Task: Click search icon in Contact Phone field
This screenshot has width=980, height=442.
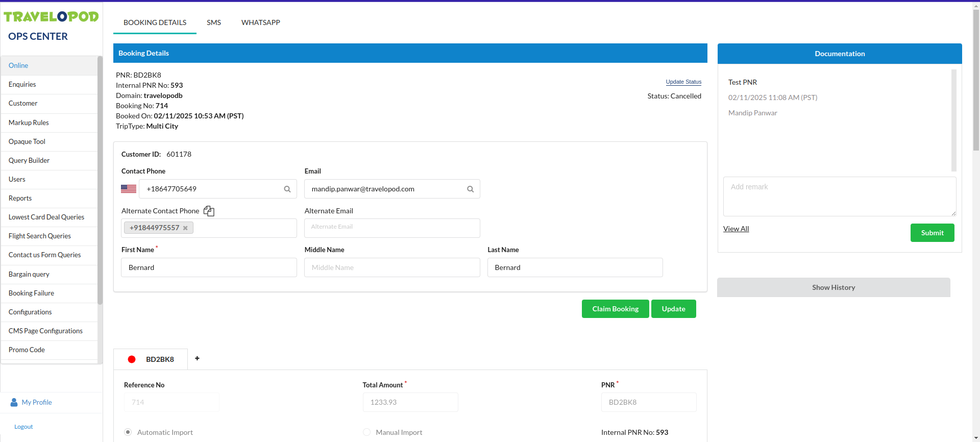Action: tap(287, 189)
